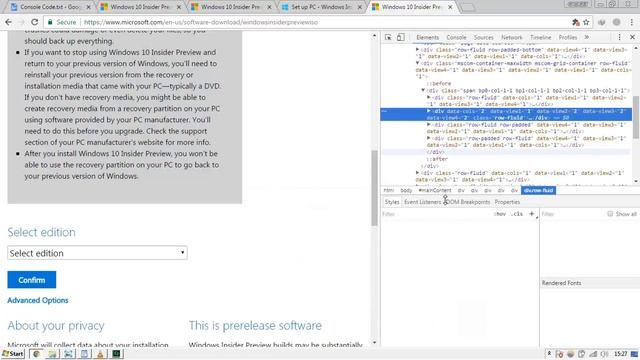Select the Event Listeners sidebar tab

pos(422,202)
